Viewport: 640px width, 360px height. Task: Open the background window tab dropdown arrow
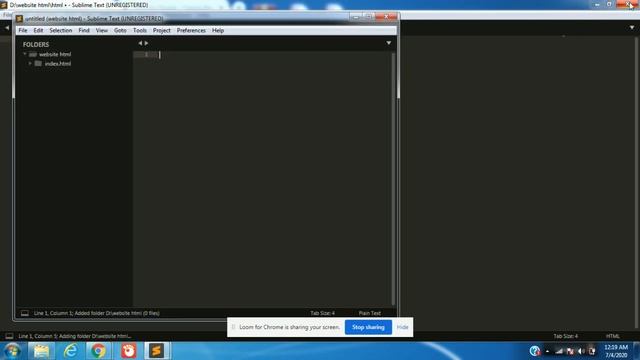pos(632,27)
